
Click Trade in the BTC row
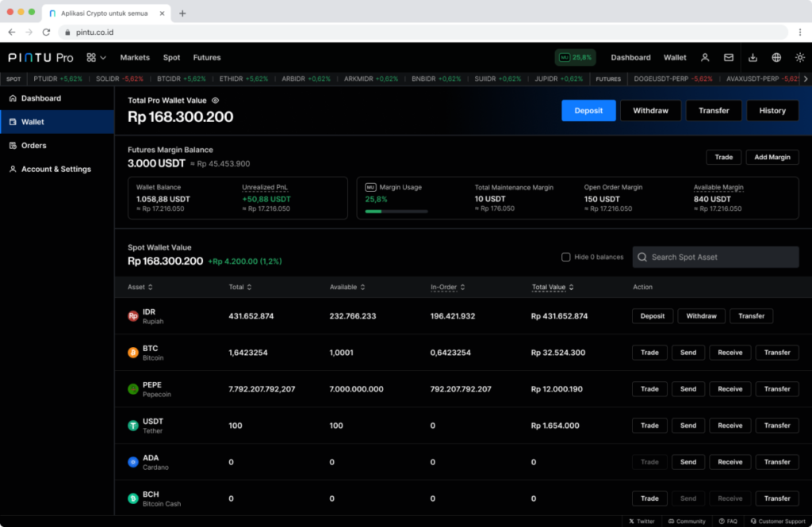649,353
